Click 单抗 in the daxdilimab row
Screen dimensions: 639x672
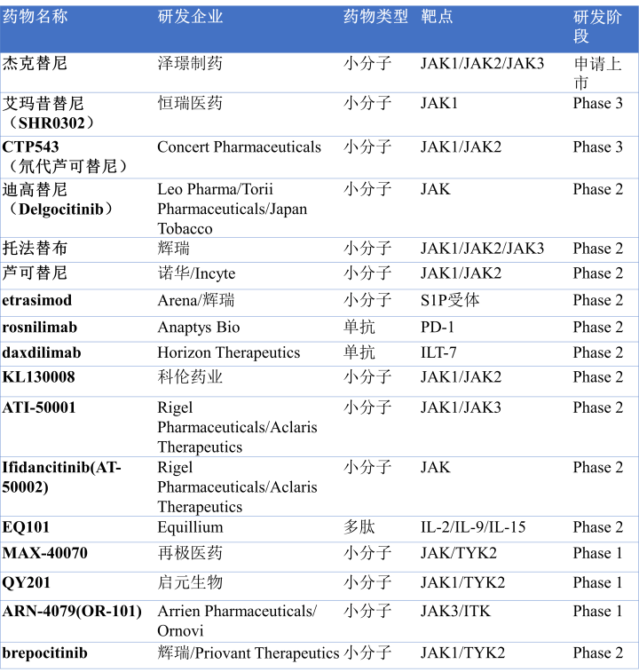(359, 352)
